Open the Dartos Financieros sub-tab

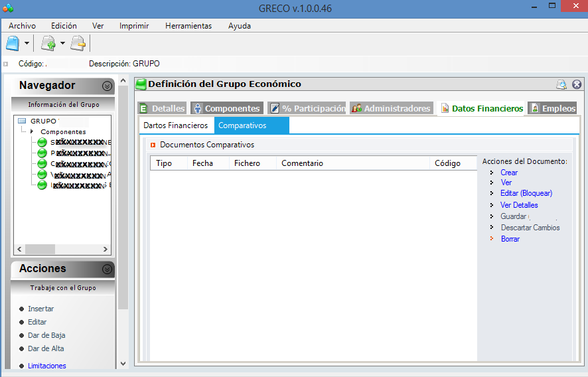pos(175,125)
